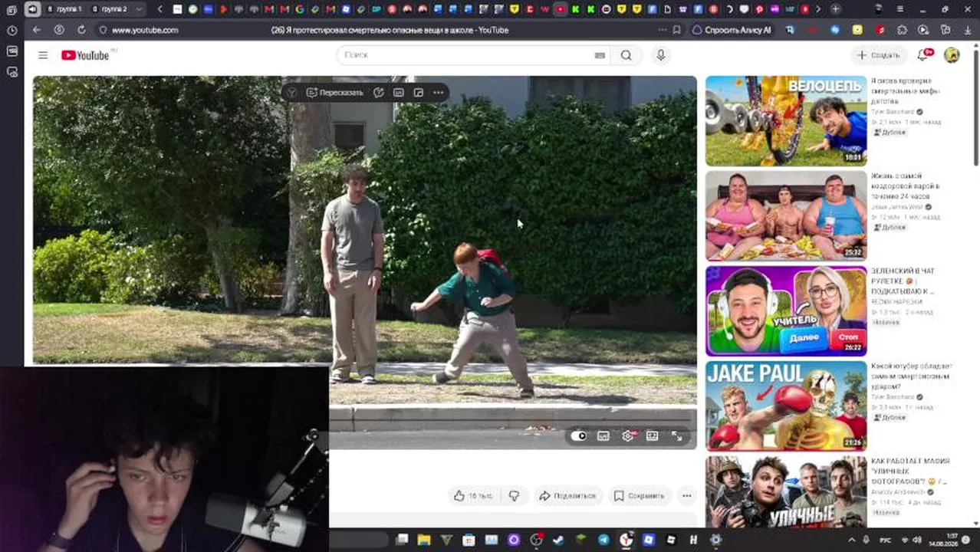The height and width of the screenshot is (552, 980).
Task: Open the JAKE PAUL video thumbnail
Action: point(786,406)
